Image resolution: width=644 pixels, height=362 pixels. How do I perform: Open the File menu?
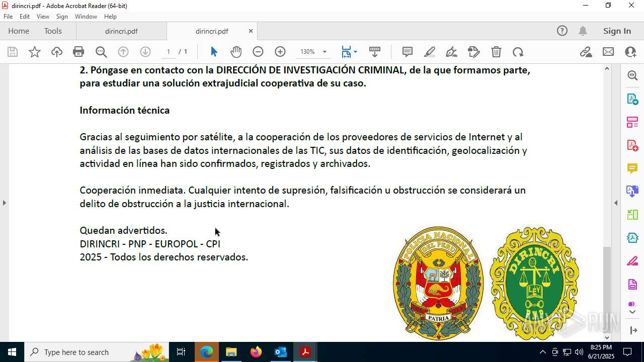(8, 17)
